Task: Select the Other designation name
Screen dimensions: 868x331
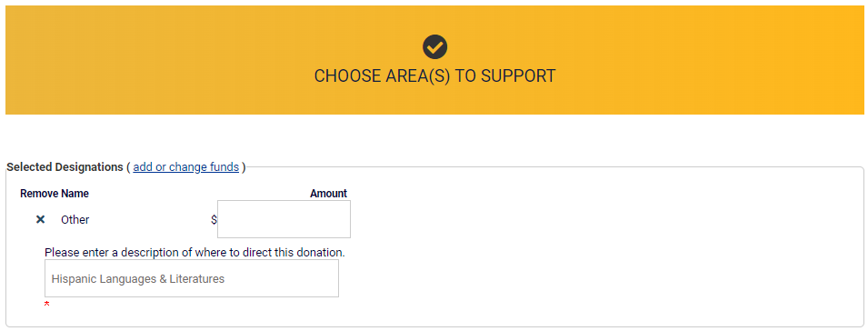Action: (75, 220)
